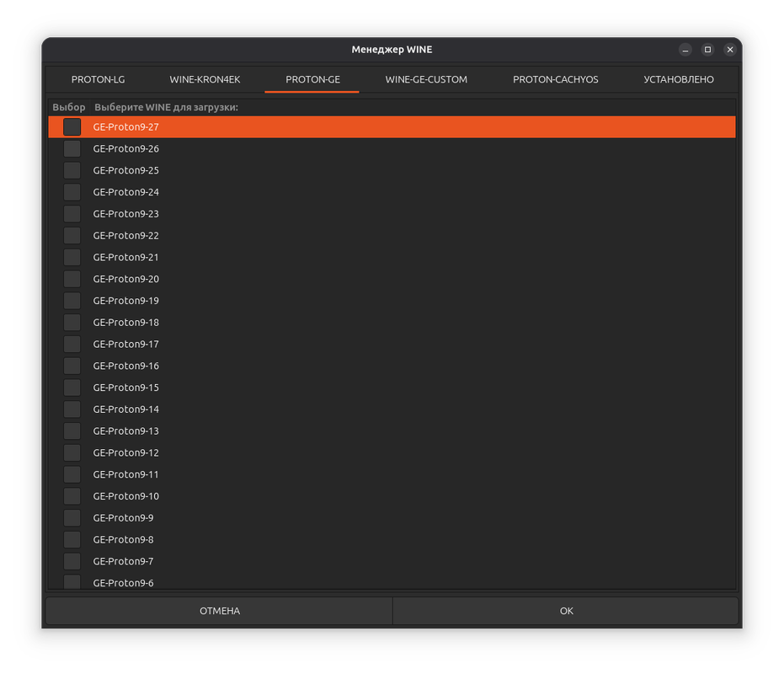Image resolution: width=784 pixels, height=674 pixels.
Task: Go to the WINE-GE-CUSTOM tab
Action: (x=426, y=79)
